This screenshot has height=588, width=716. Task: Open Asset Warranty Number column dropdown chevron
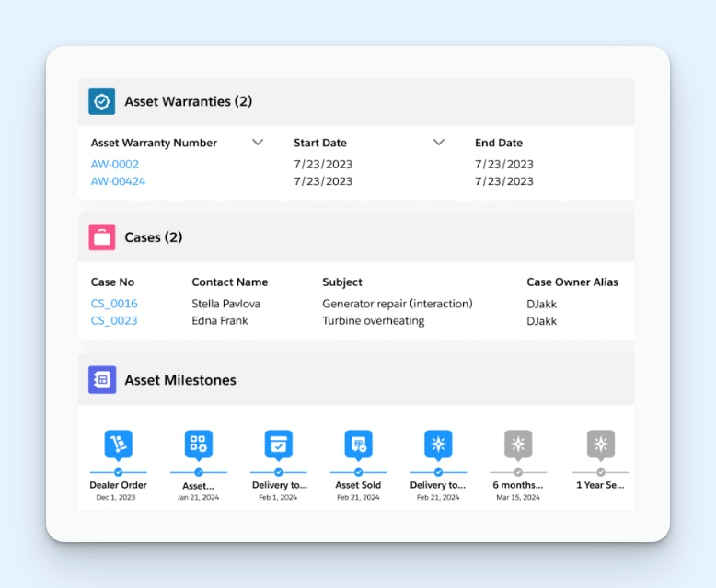click(x=258, y=143)
